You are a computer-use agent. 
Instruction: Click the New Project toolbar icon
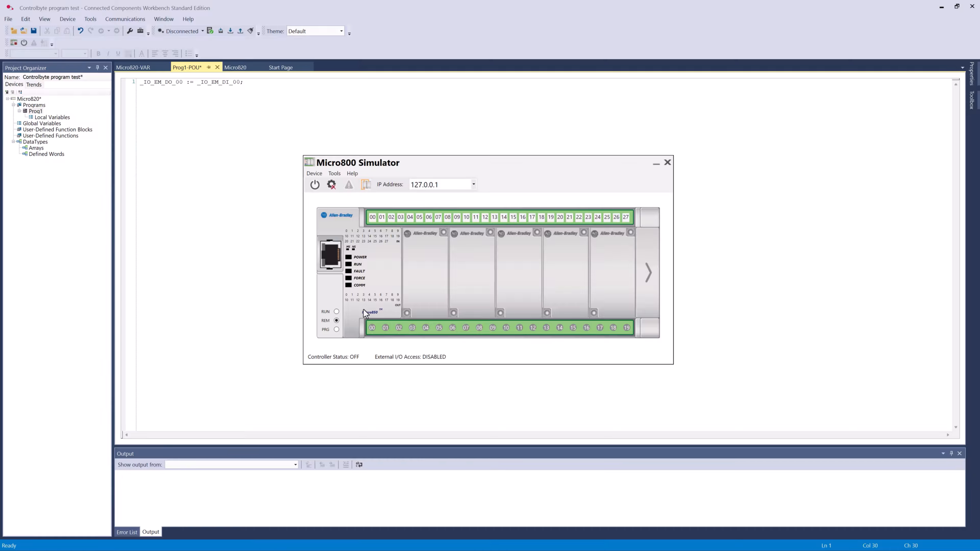[14, 31]
